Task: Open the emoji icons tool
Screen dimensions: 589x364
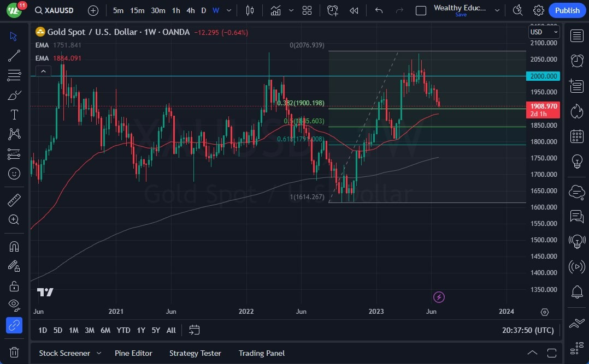Action: point(14,174)
